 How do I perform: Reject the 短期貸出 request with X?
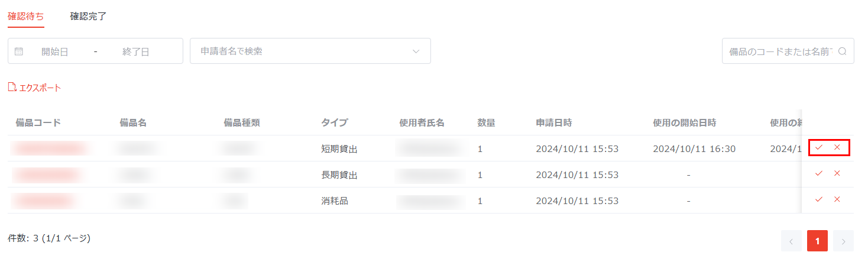point(837,147)
